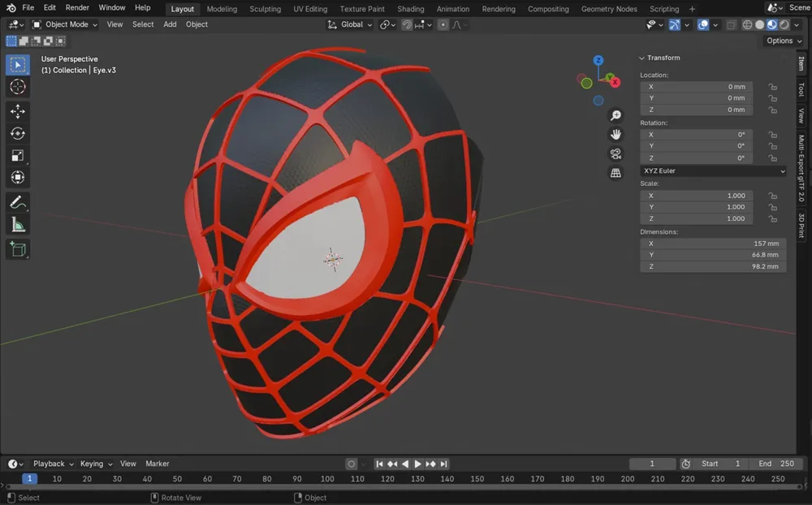Image resolution: width=812 pixels, height=505 pixels.
Task: Toggle lock for Rotation Z
Action: [773, 158]
